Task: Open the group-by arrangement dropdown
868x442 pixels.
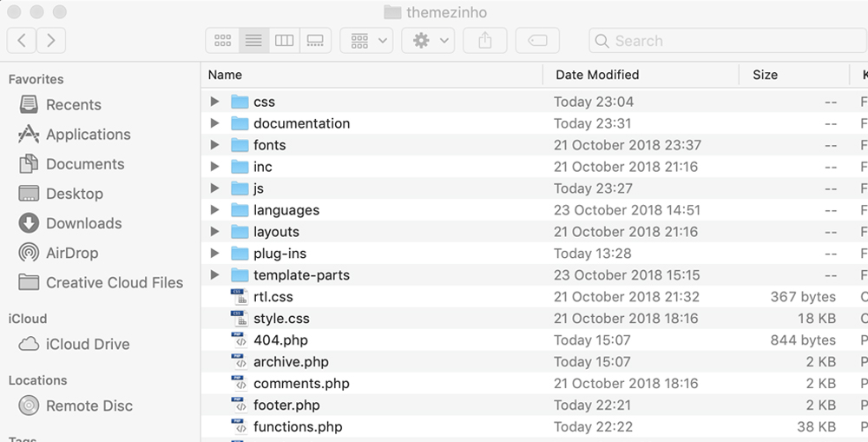Action: pos(367,41)
